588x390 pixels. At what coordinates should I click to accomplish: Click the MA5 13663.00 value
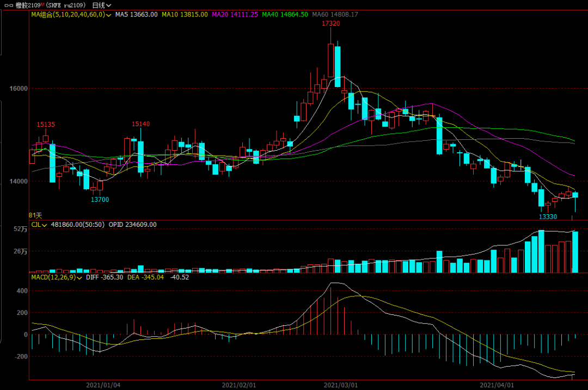tap(137, 15)
